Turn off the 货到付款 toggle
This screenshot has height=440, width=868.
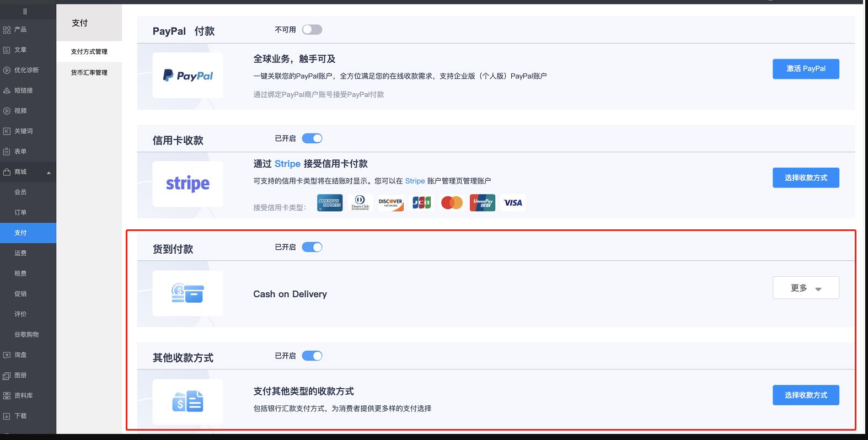click(x=312, y=247)
